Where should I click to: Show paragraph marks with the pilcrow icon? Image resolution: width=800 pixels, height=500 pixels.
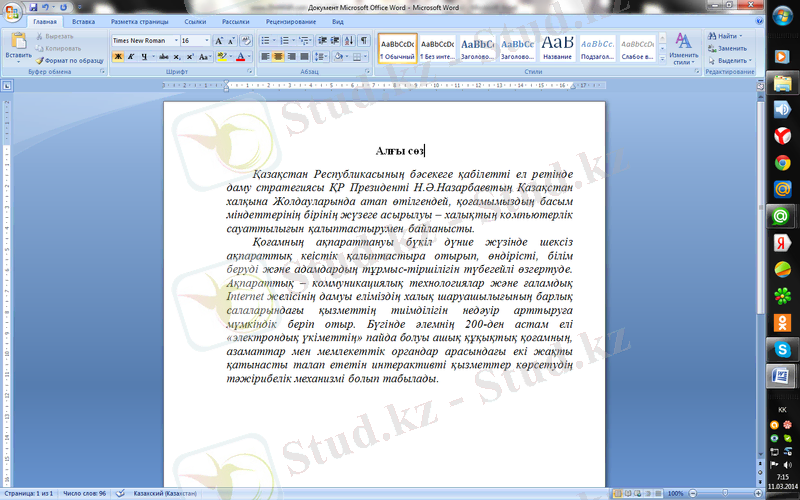pos(363,40)
